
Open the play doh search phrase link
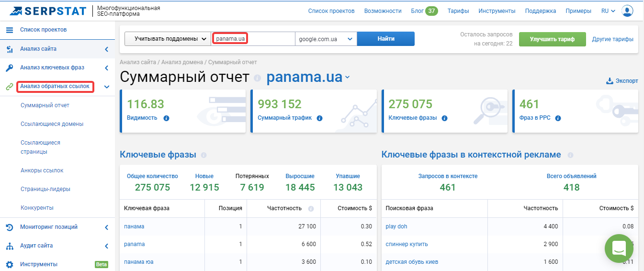396,226
